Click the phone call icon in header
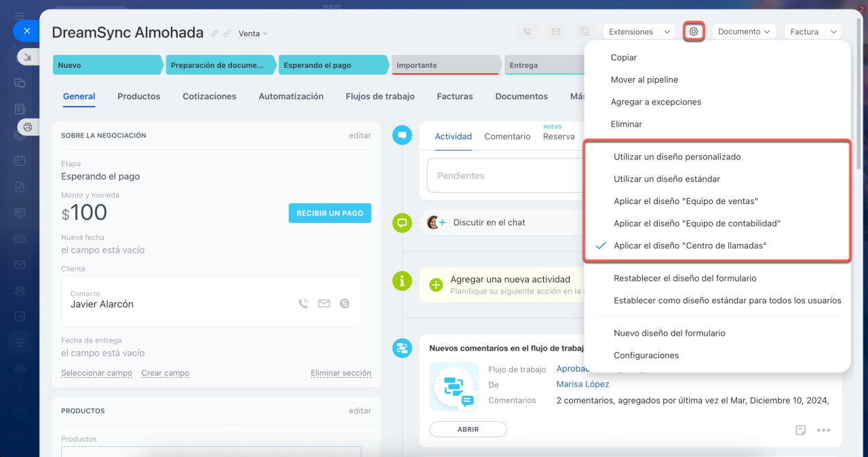Image resolution: width=868 pixels, height=457 pixels. 528,31
